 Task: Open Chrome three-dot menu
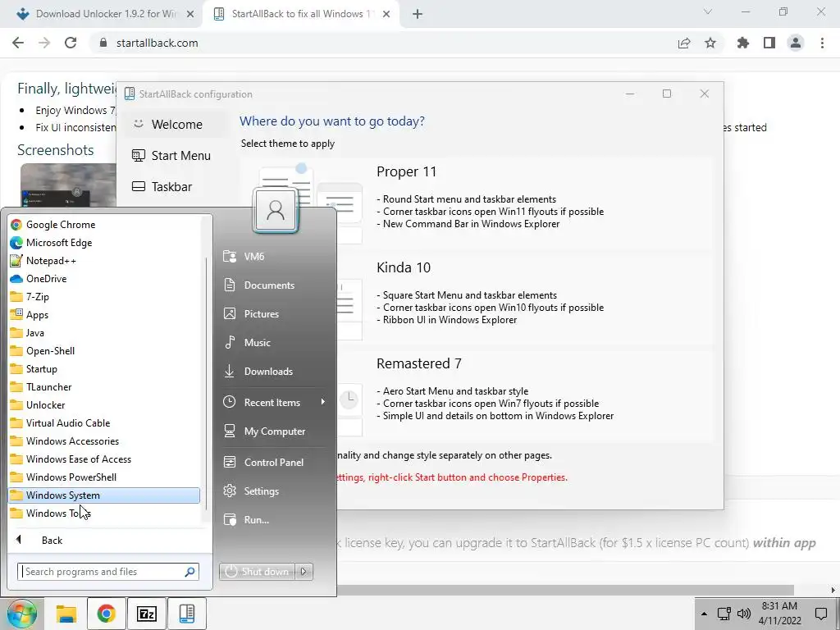pyautogui.click(x=822, y=43)
